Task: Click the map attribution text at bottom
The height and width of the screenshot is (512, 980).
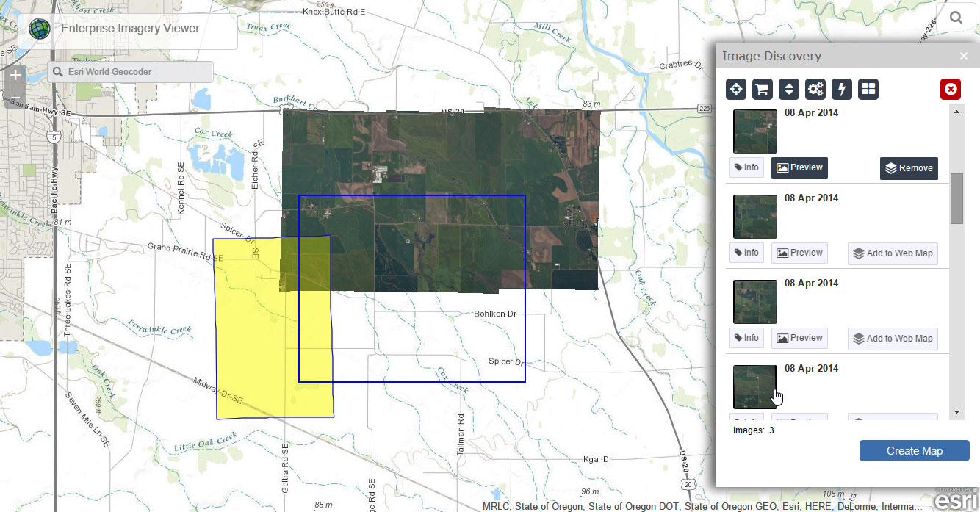Action: click(702, 506)
